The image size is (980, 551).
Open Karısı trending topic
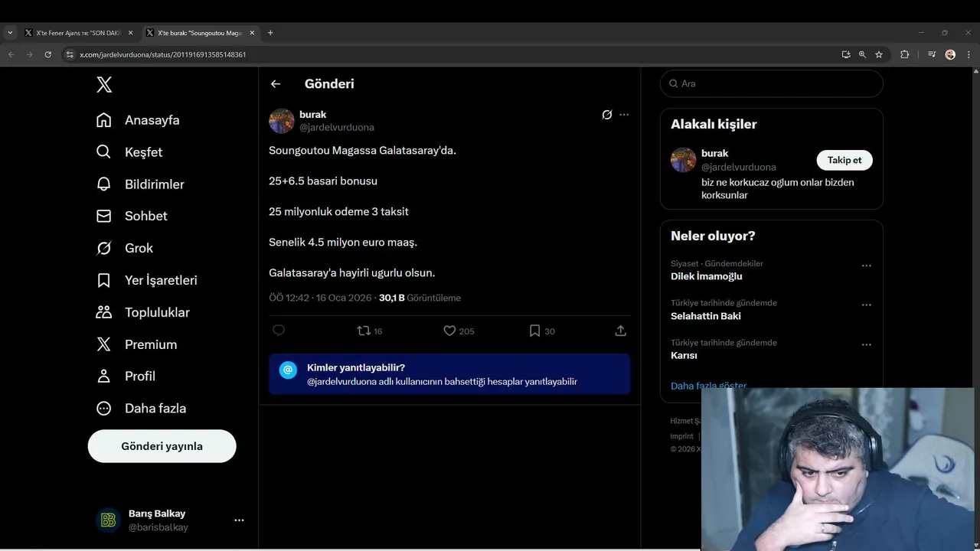click(x=684, y=356)
